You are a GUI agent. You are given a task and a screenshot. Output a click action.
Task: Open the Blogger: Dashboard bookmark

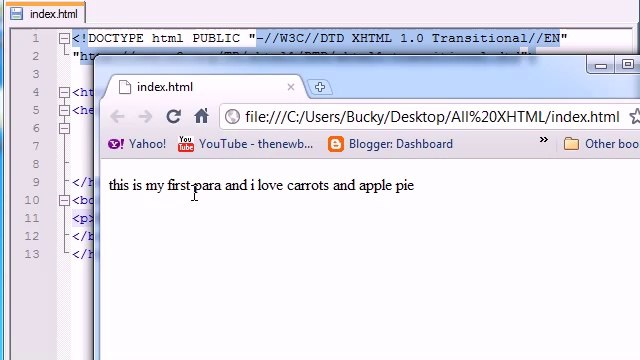pyautogui.click(x=391, y=144)
